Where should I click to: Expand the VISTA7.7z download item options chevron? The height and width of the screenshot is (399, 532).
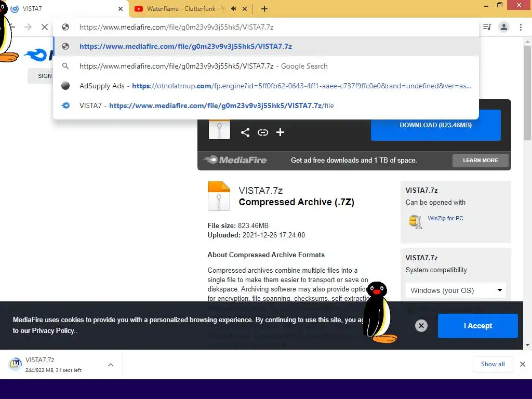[x=111, y=365]
